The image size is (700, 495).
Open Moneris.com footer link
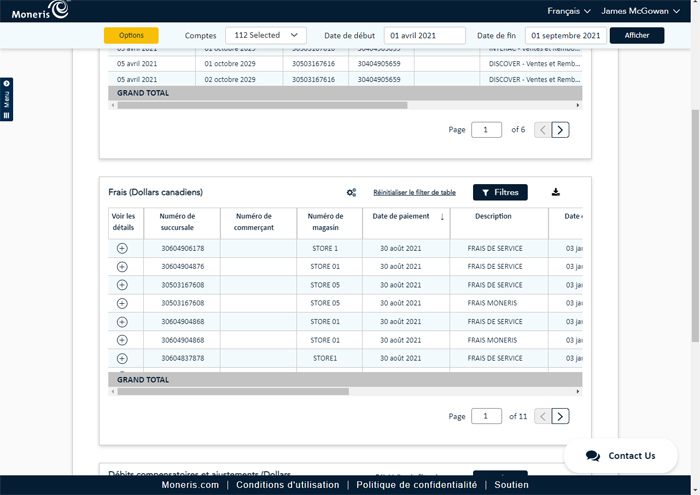[190, 485]
